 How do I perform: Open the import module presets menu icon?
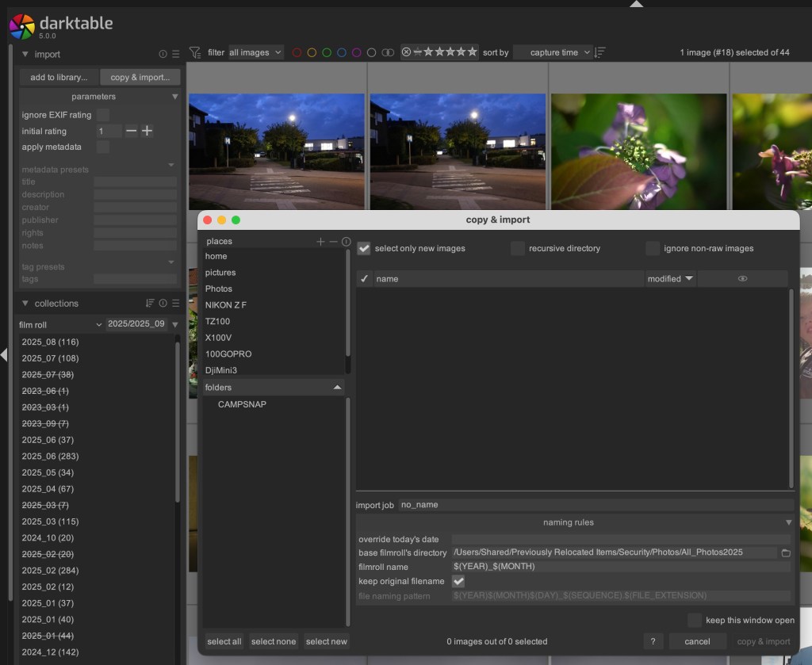[175, 55]
